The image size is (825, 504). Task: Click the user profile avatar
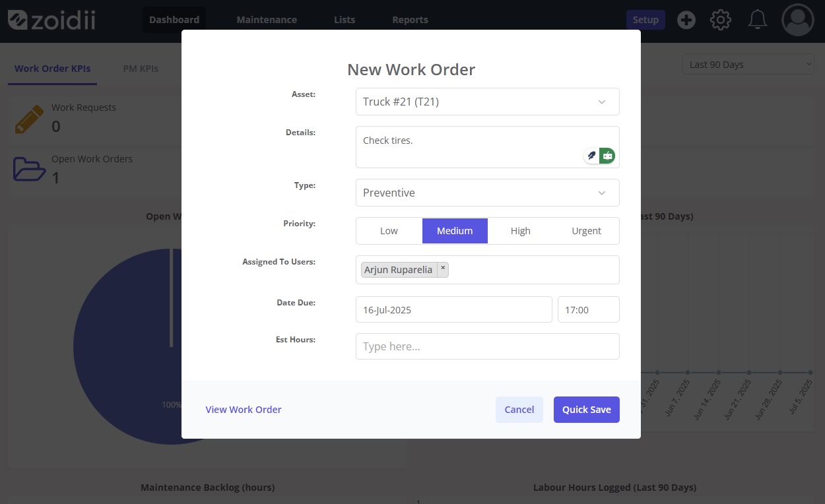coord(797,20)
